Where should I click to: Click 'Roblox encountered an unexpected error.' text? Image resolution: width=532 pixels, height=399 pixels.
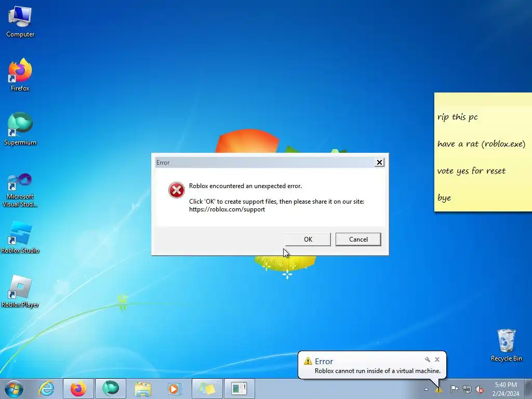click(245, 186)
